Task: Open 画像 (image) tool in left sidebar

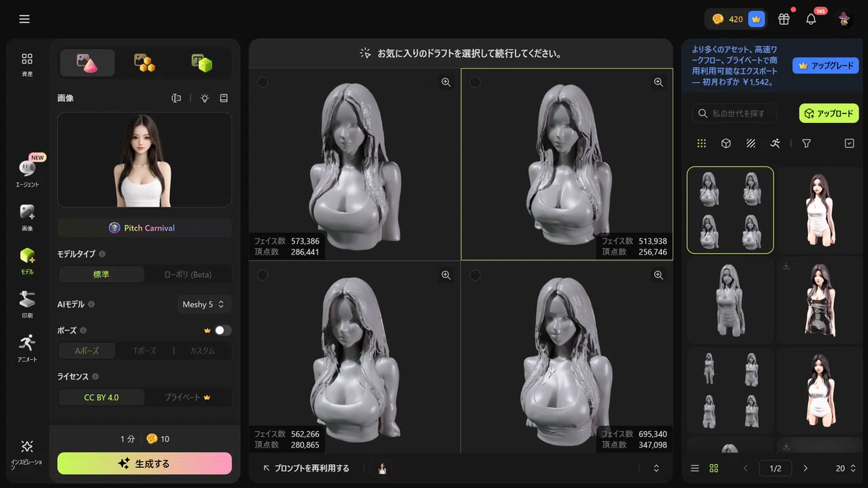Action: [27, 218]
